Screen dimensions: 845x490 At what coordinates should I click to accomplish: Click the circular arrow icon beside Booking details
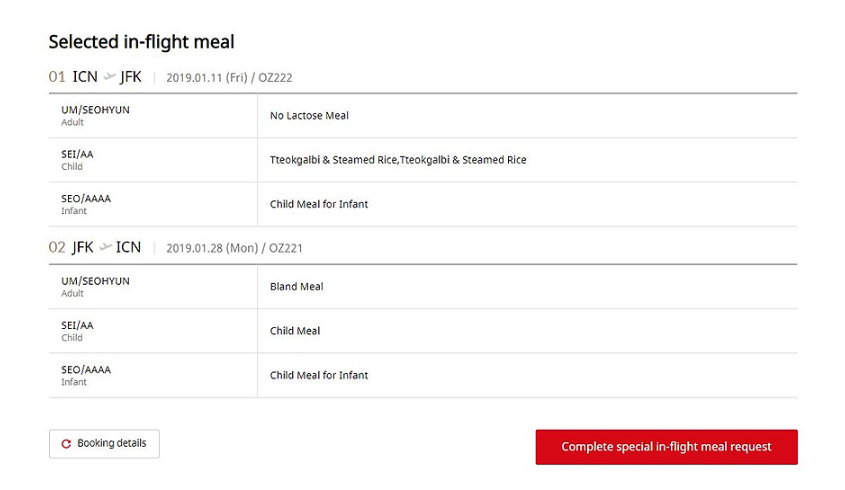[x=66, y=444]
